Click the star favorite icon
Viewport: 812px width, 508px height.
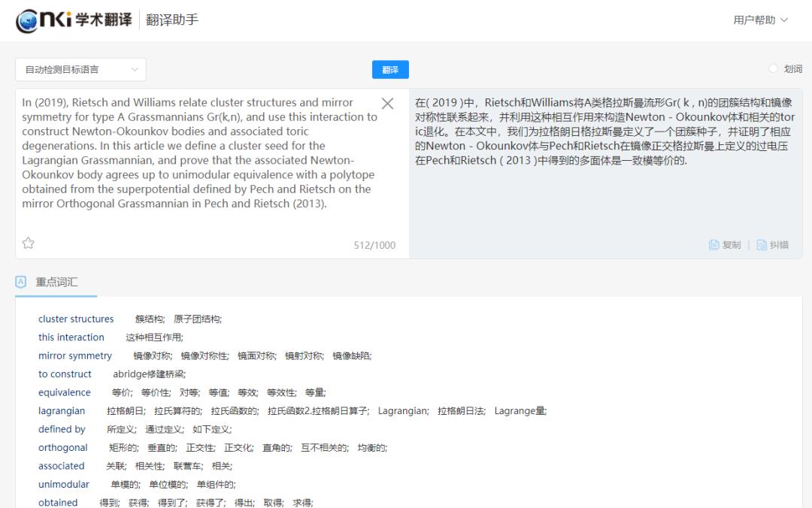coord(29,243)
